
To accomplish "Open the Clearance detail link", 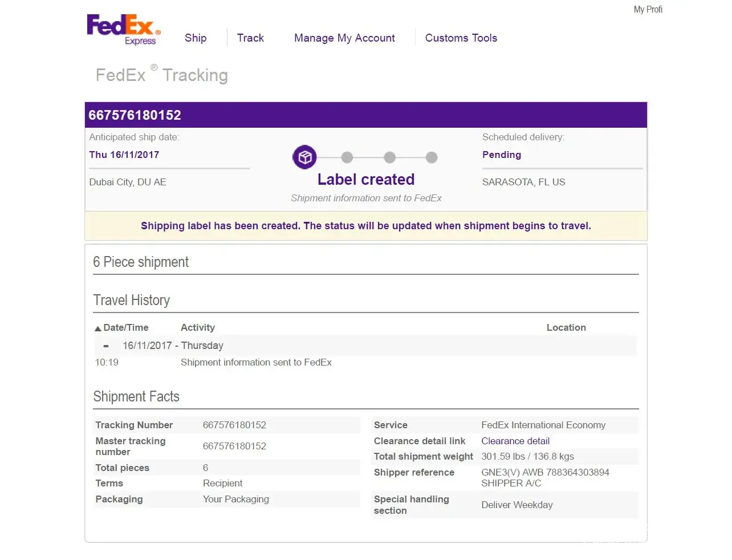I will pyautogui.click(x=515, y=441).
